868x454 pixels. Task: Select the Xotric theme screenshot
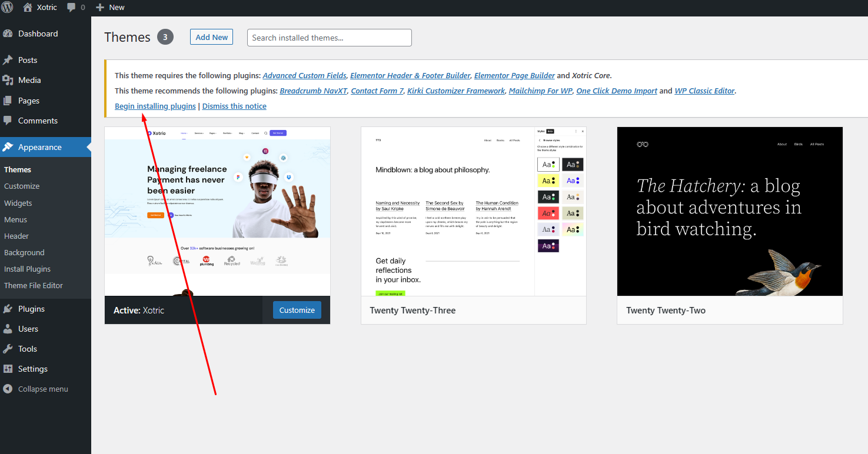coord(217,211)
